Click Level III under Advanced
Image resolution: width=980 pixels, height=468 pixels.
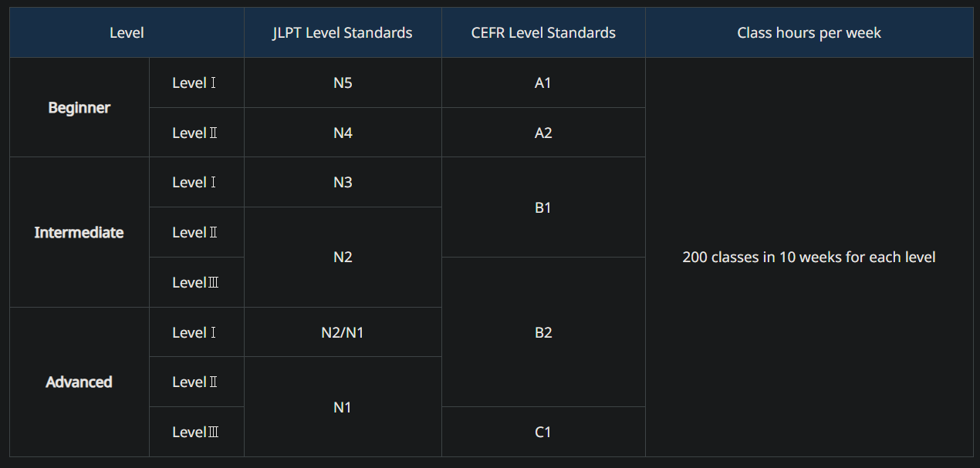point(196,432)
